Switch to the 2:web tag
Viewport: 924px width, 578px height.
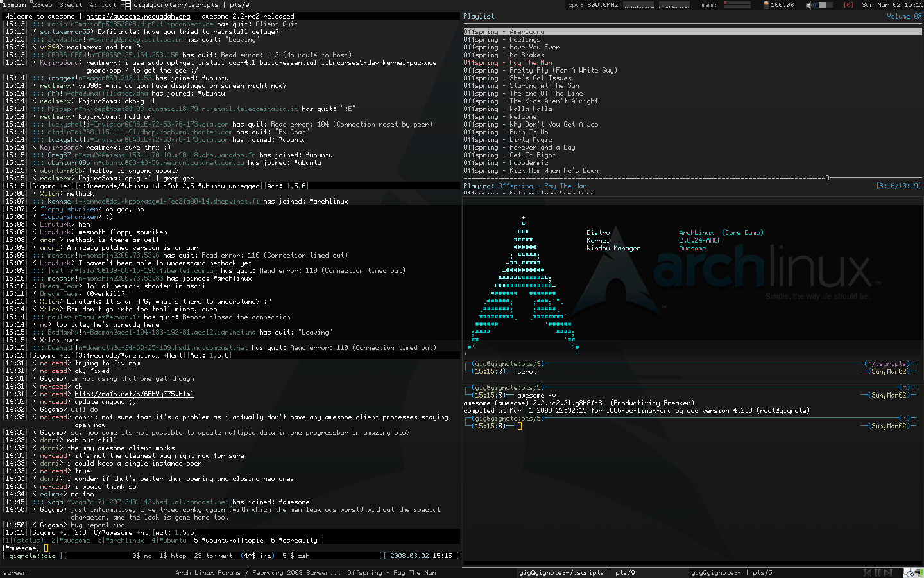coord(42,4)
